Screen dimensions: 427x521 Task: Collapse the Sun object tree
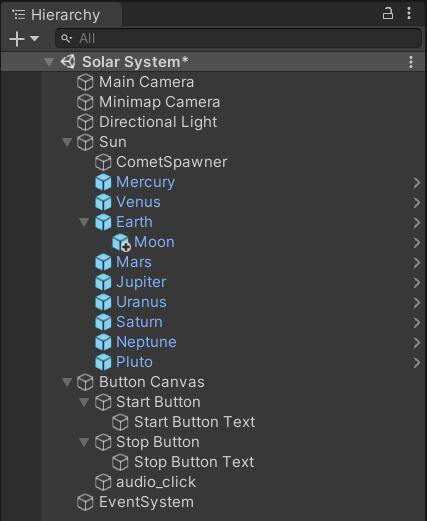(x=67, y=142)
